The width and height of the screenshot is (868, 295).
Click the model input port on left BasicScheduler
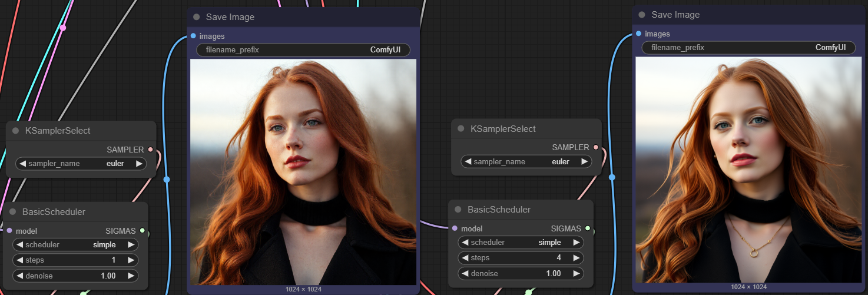coord(9,231)
